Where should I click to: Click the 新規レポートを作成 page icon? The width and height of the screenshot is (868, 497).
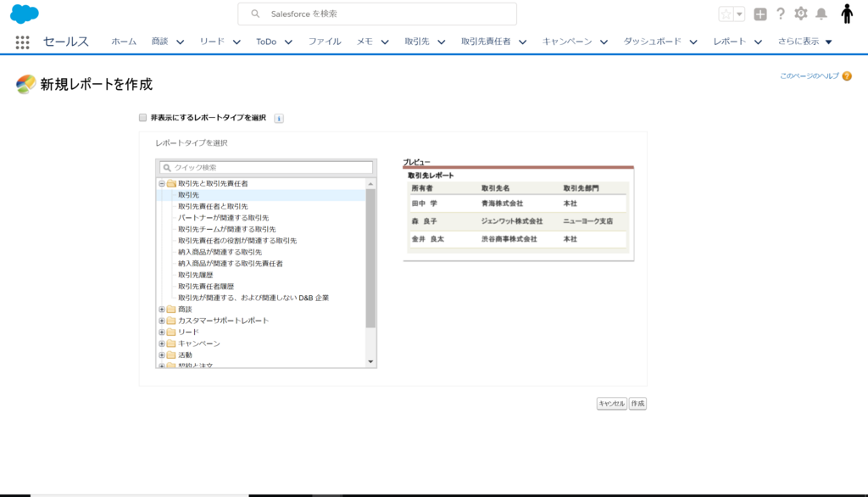tap(25, 84)
